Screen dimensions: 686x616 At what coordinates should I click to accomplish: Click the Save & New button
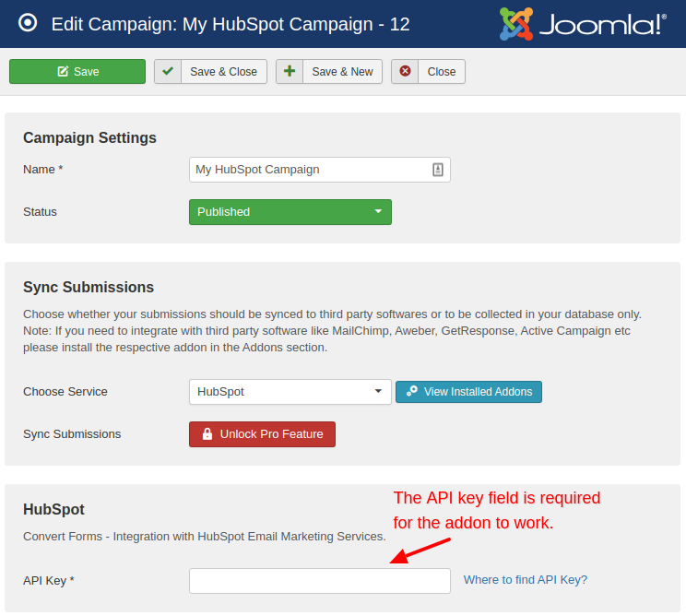point(329,71)
